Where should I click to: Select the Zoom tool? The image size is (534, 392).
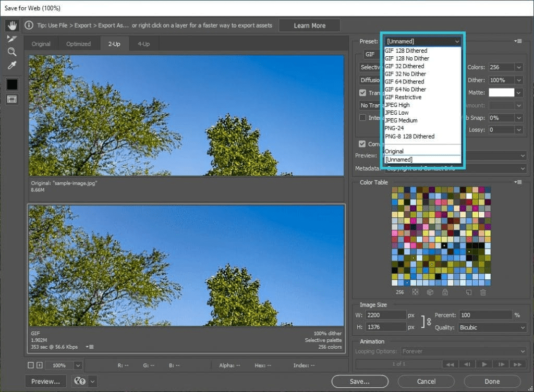[12, 52]
